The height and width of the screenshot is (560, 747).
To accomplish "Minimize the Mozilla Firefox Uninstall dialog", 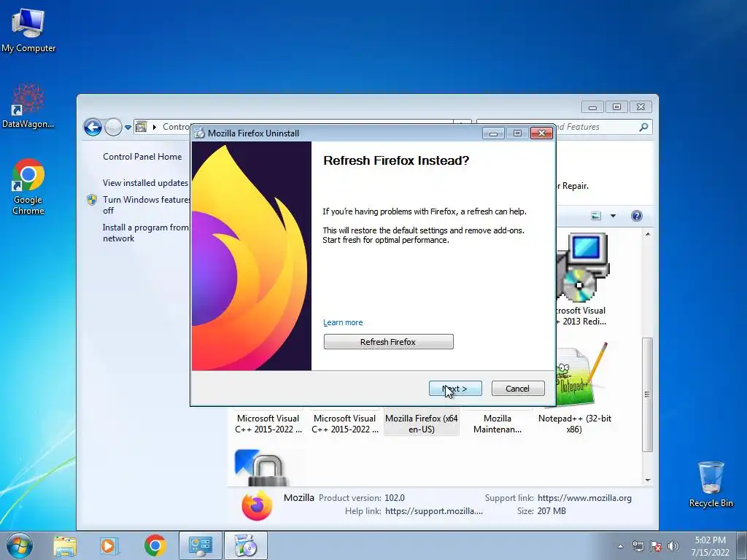I will coord(493,133).
